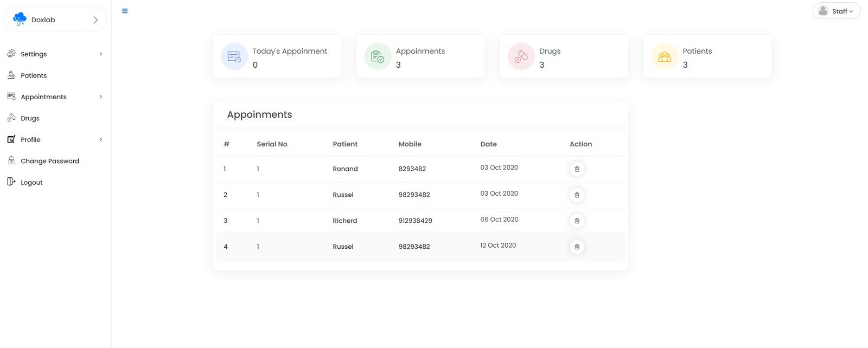868x348 pixels.
Task: Delete Ronand's appointment using trash icon
Action: pyautogui.click(x=577, y=169)
